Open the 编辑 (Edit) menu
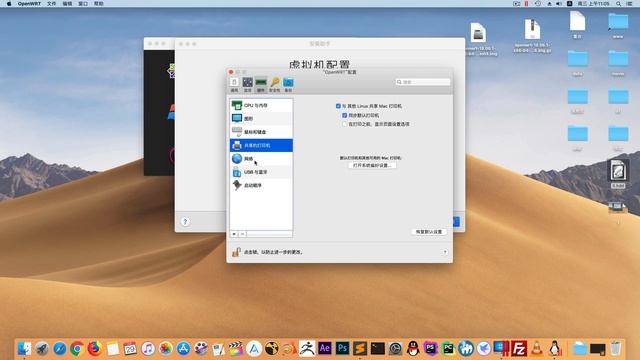 pyautogui.click(x=67, y=4)
